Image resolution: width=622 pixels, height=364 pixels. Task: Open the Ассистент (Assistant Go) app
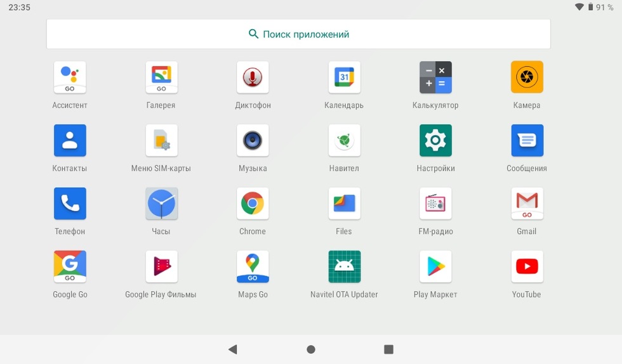(x=70, y=77)
